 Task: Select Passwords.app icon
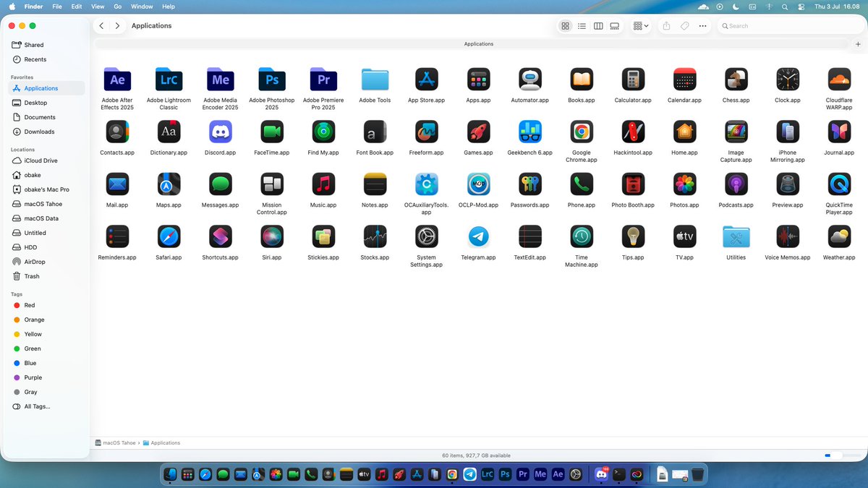click(x=530, y=184)
